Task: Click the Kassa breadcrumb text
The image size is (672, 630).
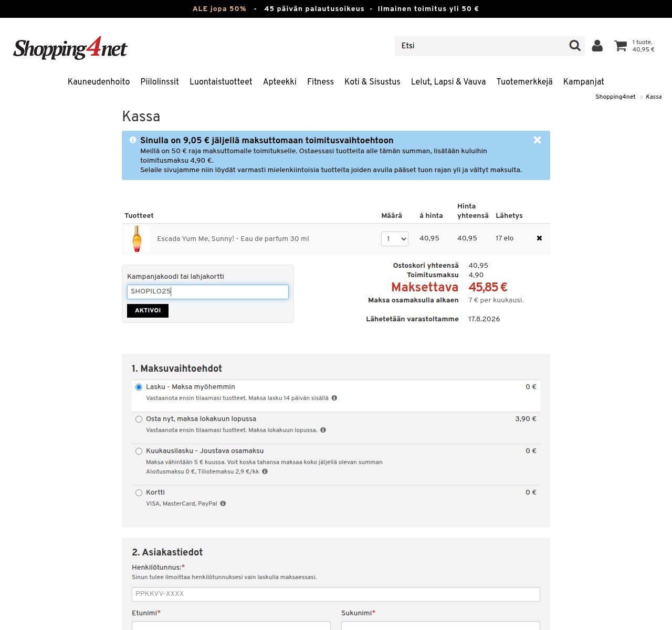Action: 654,97
